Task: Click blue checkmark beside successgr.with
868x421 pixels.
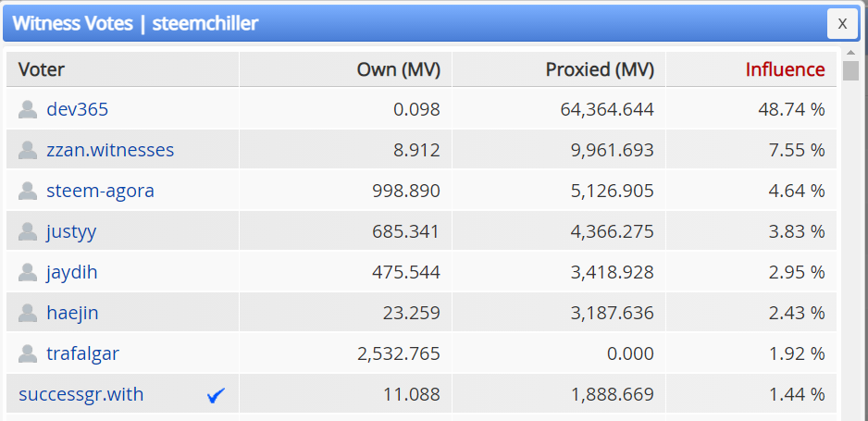Action: click(216, 395)
